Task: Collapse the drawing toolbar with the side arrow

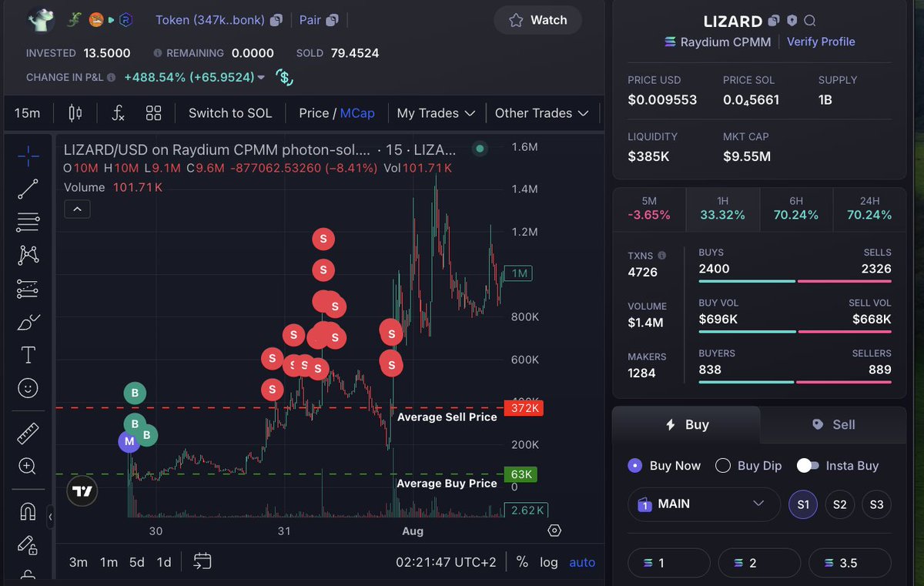Action: click(x=51, y=516)
